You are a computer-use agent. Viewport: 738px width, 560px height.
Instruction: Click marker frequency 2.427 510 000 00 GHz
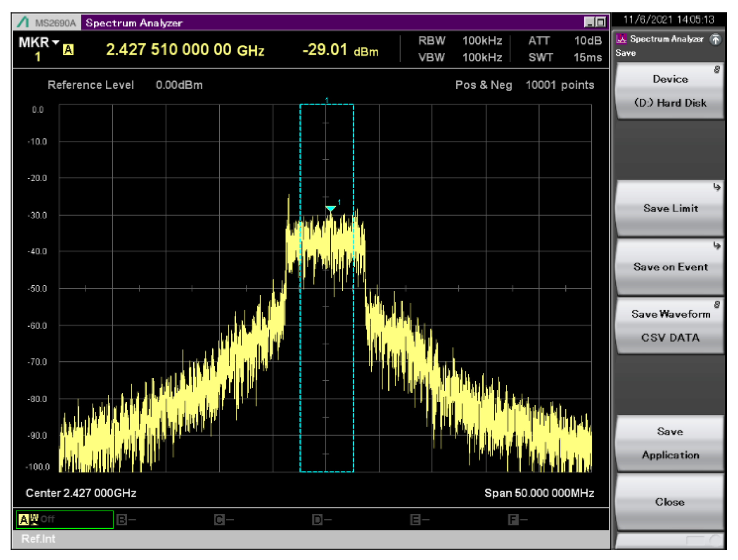(185, 50)
